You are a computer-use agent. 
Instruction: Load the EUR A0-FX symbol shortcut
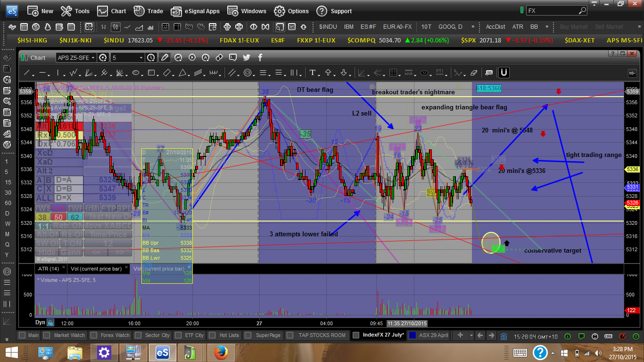[x=397, y=27]
